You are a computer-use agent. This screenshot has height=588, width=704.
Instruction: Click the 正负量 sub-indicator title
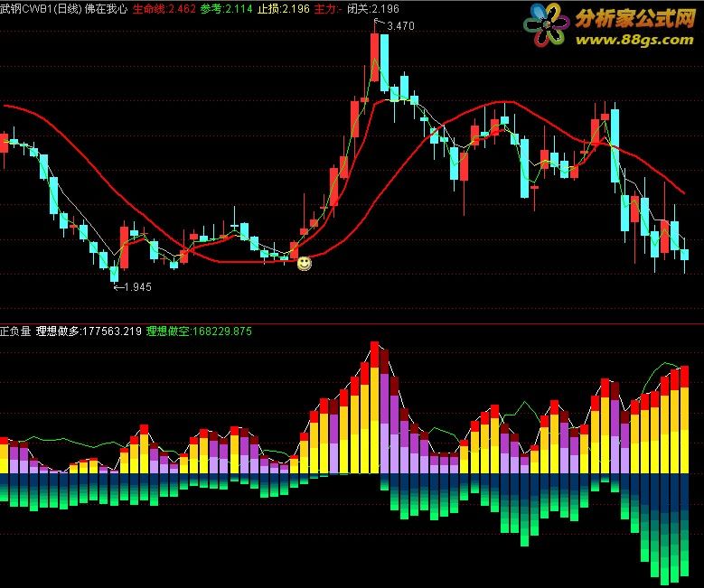pos(15,331)
